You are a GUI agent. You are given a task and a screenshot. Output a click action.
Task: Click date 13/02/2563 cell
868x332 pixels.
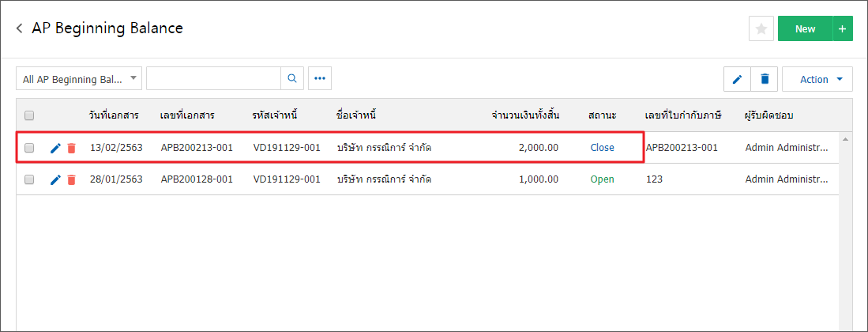click(116, 148)
